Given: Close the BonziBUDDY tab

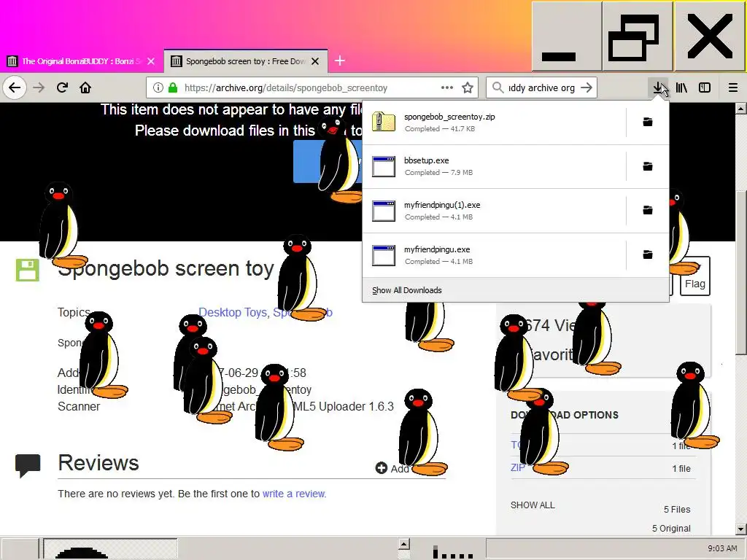Looking at the screenshot, I should [151, 61].
